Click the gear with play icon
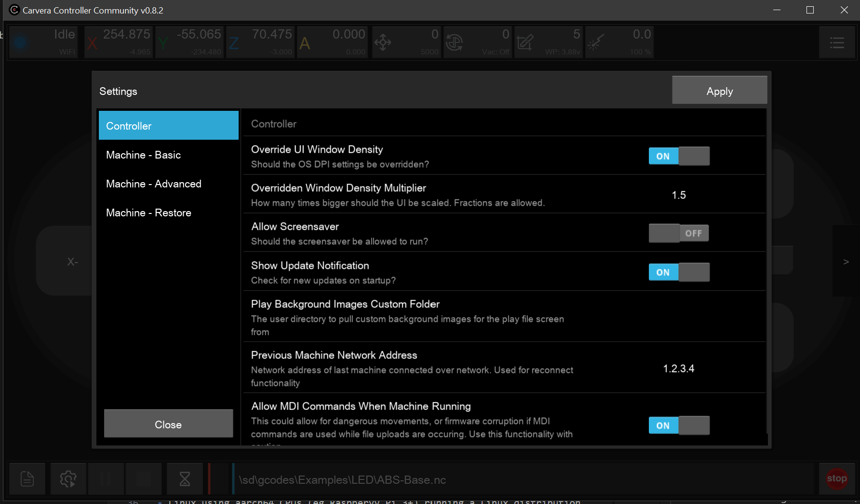860x504 pixels. 68,479
